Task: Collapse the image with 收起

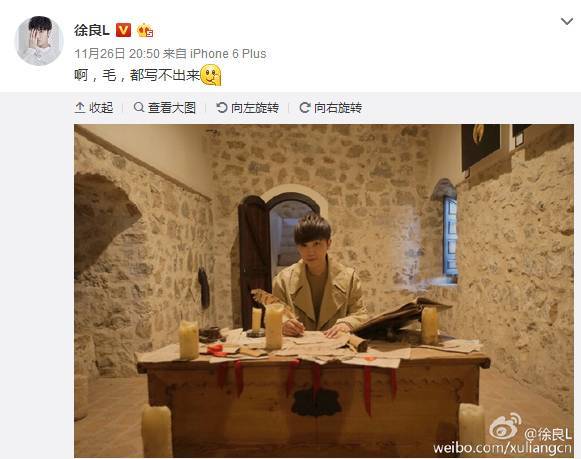Action: click(x=94, y=108)
